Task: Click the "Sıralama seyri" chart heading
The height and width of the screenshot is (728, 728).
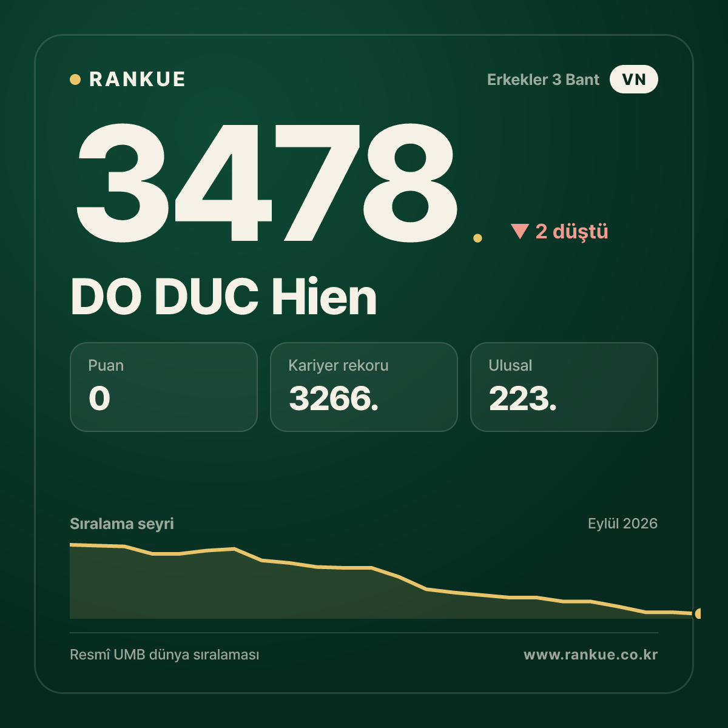Action: 122,524
